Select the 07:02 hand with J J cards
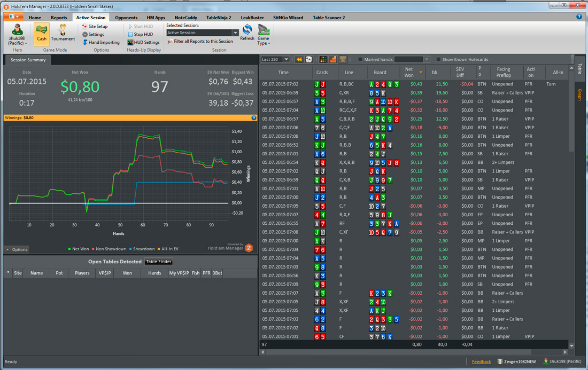Viewport: 588px width, 370px height. (x=414, y=84)
